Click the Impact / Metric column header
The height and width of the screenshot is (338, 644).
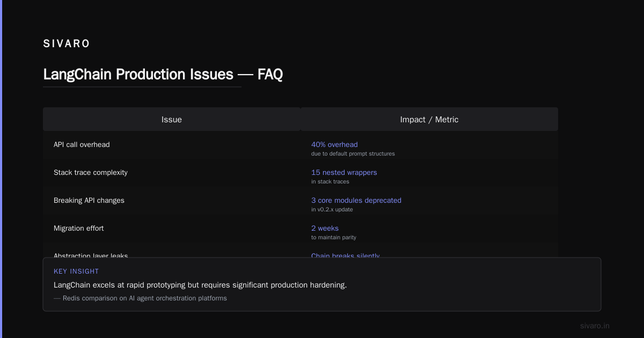pyautogui.click(x=429, y=120)
